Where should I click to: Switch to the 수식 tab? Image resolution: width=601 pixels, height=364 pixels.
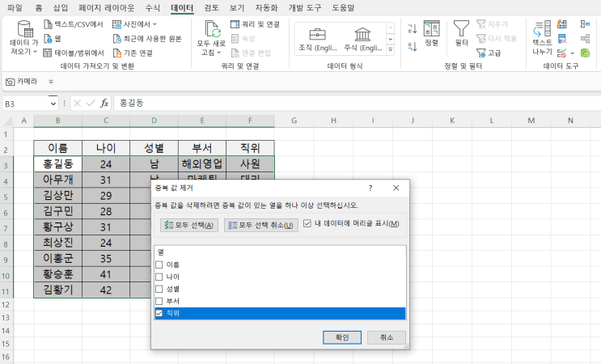[153, 7]
